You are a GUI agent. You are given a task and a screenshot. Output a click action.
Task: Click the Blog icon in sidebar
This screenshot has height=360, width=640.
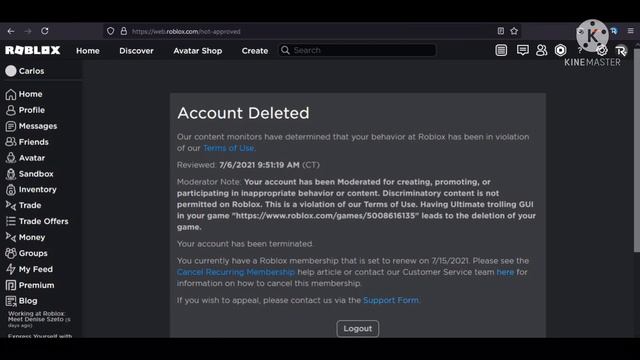pyautogui.click(x=11, y=301)
